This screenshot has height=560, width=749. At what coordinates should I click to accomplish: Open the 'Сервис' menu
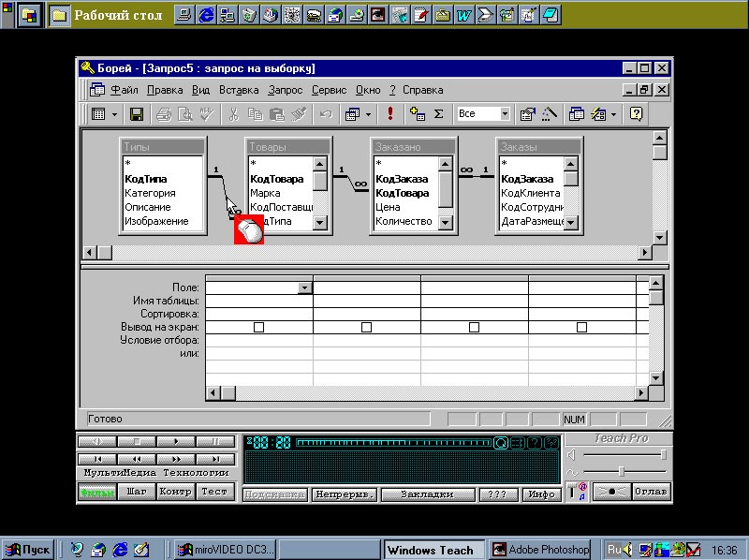click(329, 90)
